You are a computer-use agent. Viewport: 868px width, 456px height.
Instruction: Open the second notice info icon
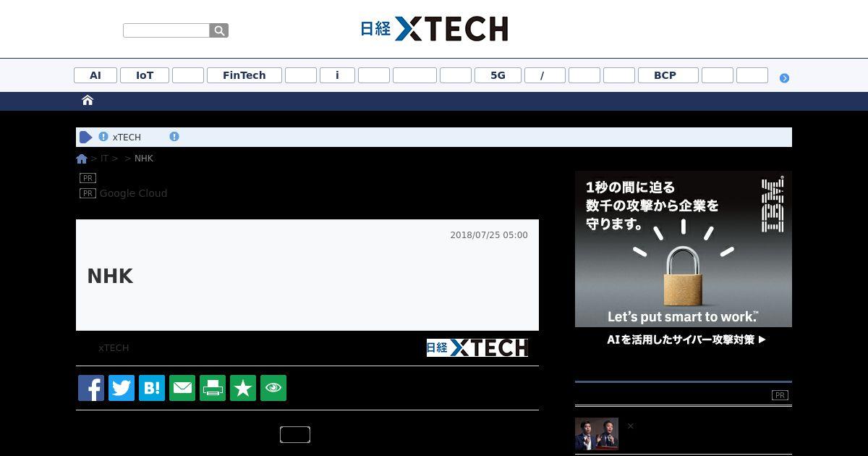[174, 136]
